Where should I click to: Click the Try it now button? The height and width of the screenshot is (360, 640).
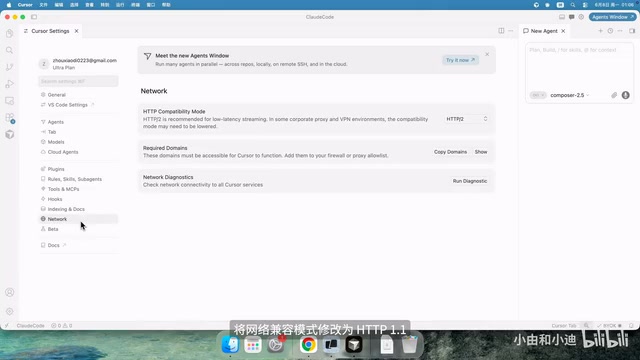click(x=460, y=60)
